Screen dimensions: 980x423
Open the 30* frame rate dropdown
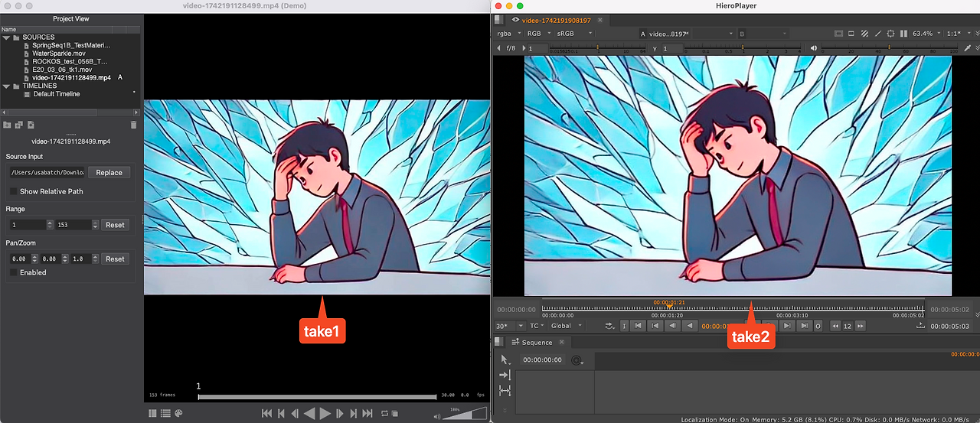tap(511, 326)
